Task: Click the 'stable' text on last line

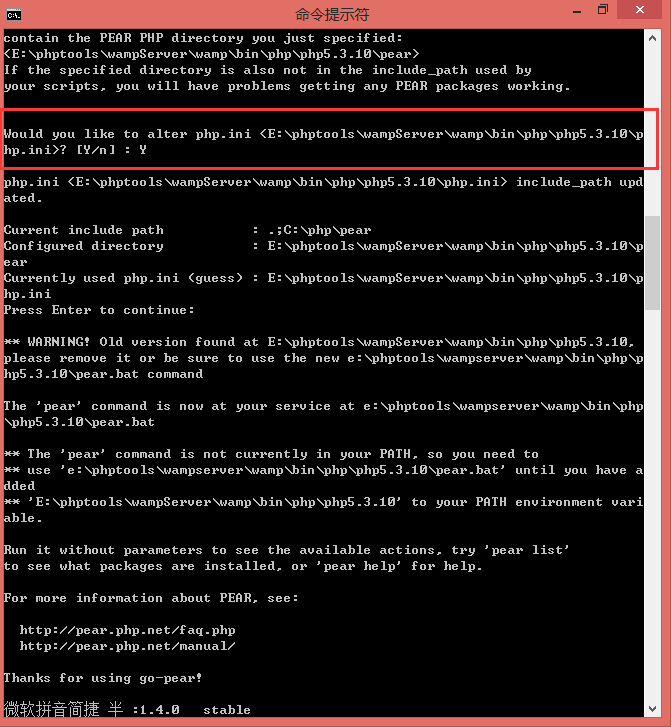Action: tap(227, 710)
